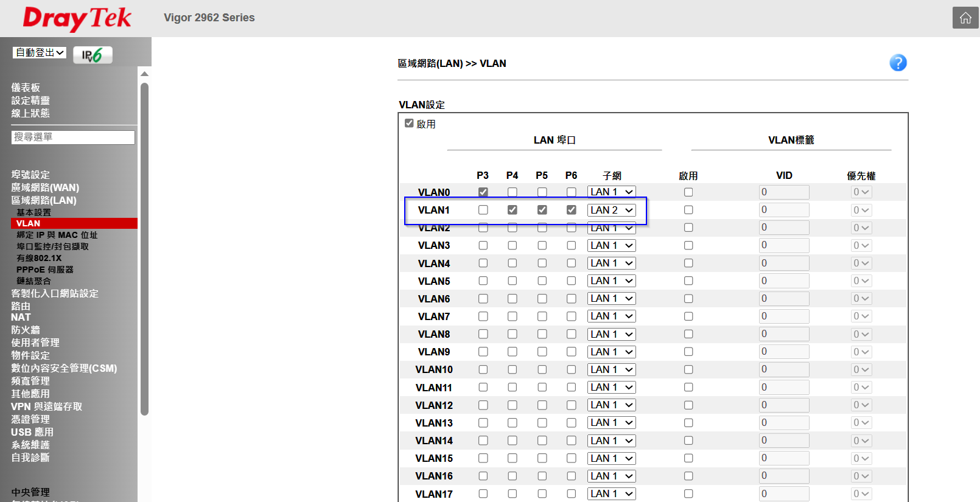
Task: Open VLAN0 priority dropdown
Action: 861,192
